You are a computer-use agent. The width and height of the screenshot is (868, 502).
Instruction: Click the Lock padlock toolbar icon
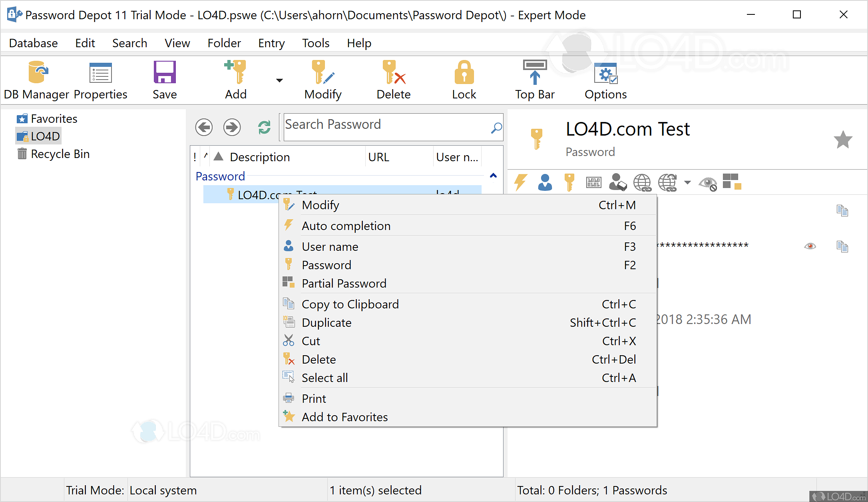point(464,72)
